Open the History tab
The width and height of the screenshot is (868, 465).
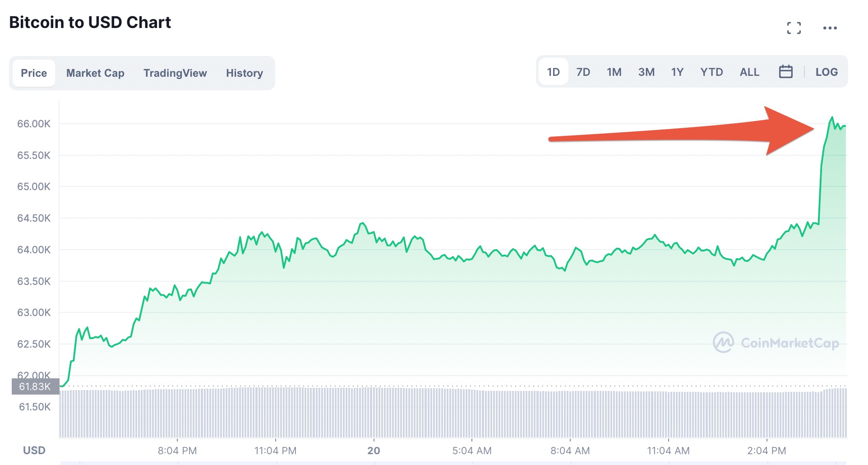pos(245,73)
